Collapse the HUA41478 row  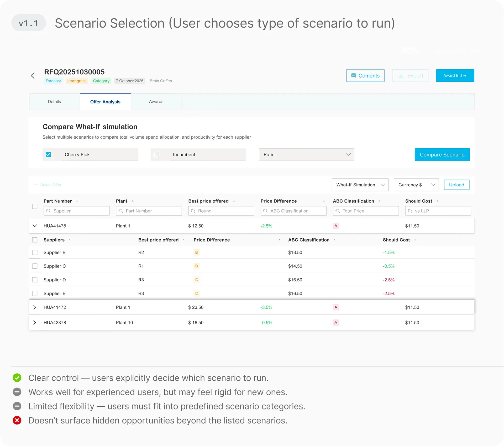[x=35, y=226]
